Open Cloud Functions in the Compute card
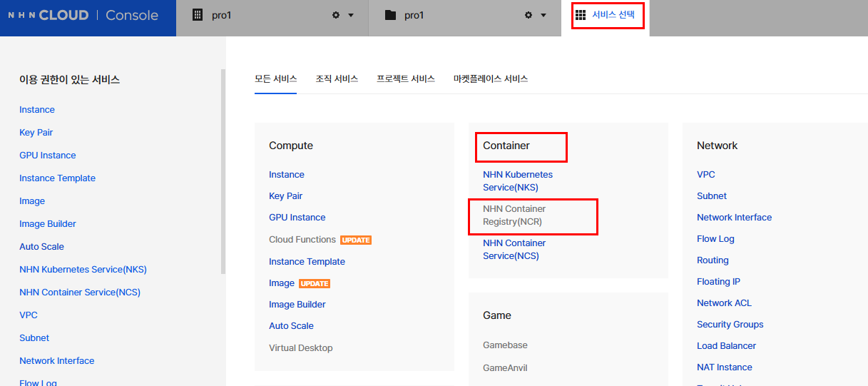Viewport: 868px width, 386px height. [x=302, y=240]
